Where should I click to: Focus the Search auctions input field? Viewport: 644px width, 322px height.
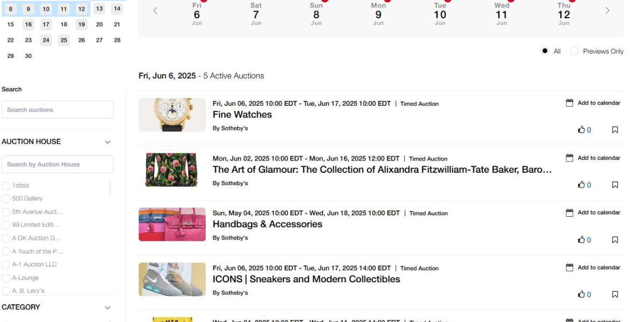[x=58, y=109]
